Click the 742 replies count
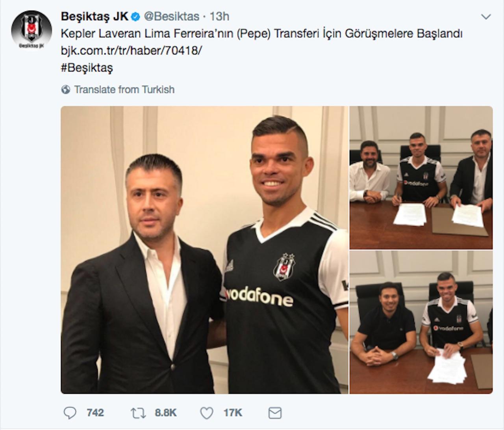 (95, 413)
